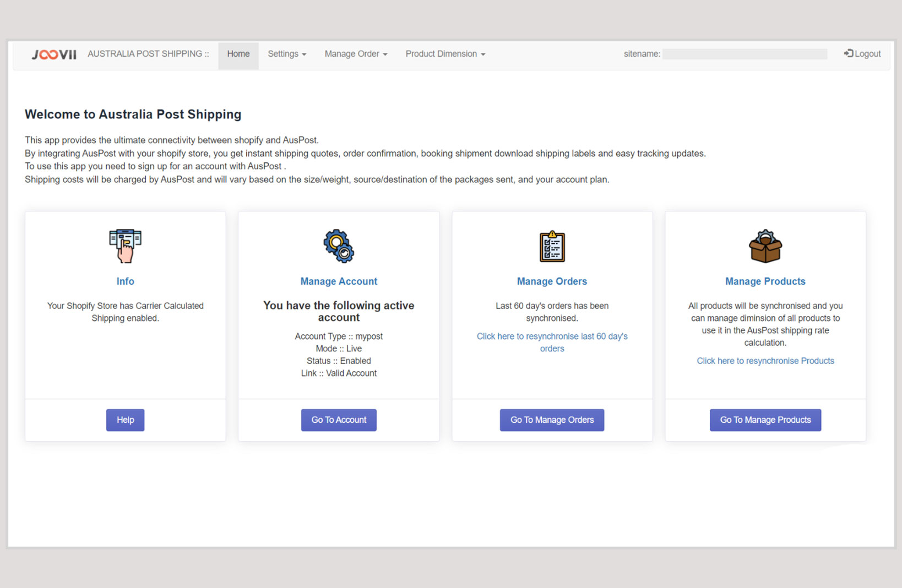Open Go To Manage Orders button
The height and width of the screenshot is (588, 902).
tap(552, 420)
